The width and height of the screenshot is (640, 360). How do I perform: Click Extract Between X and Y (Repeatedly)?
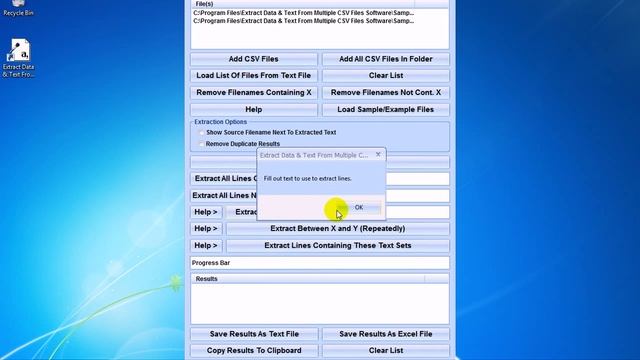pyautogui.click(x=338, y=229)
